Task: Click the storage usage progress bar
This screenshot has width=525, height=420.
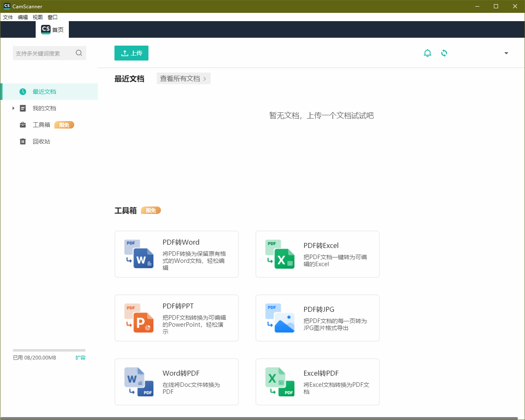Action: point(49,350)
